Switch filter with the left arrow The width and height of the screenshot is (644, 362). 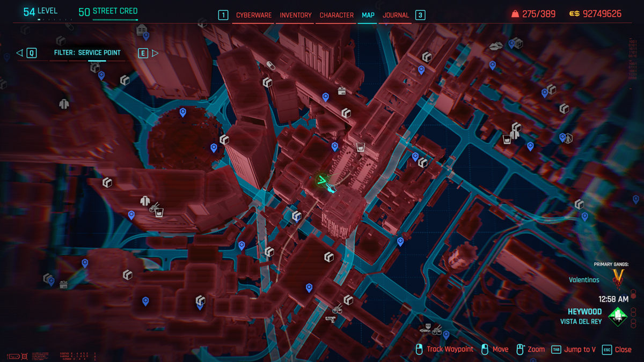[x=20, y=53]
